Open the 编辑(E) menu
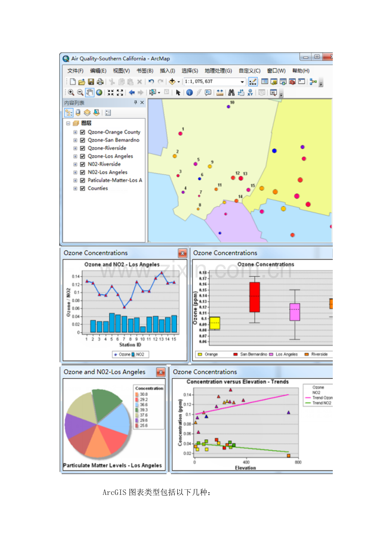 click(98, 71)
